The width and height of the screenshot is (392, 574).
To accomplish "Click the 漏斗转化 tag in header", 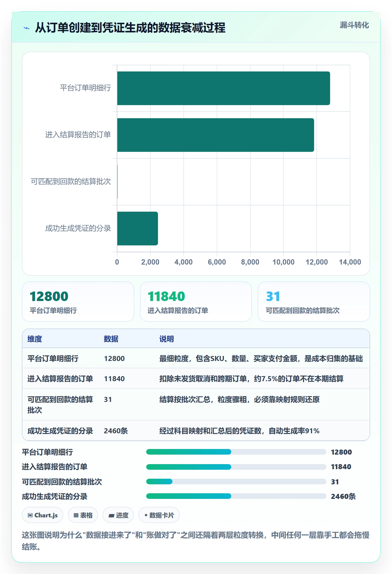I will coord(354,25).
